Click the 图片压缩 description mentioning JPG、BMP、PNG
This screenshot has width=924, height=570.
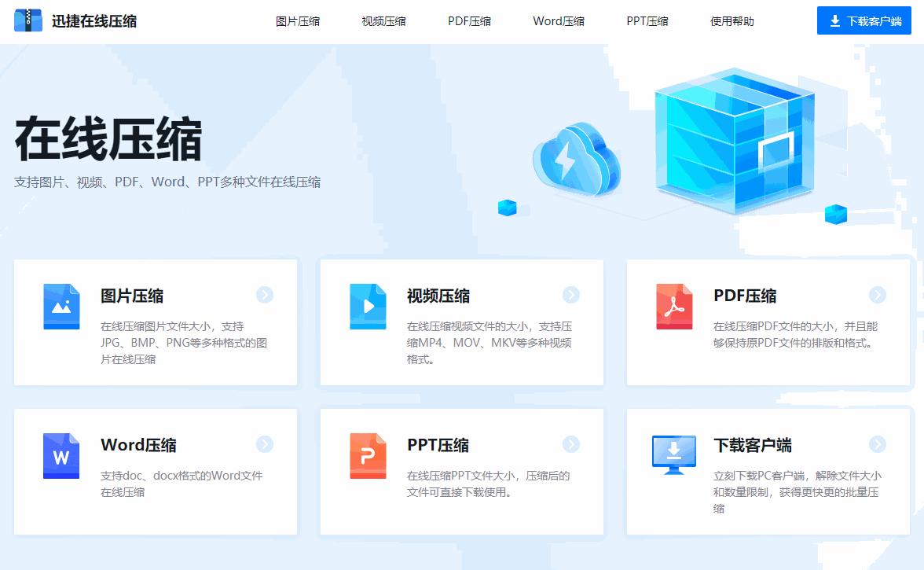[184, 343]
